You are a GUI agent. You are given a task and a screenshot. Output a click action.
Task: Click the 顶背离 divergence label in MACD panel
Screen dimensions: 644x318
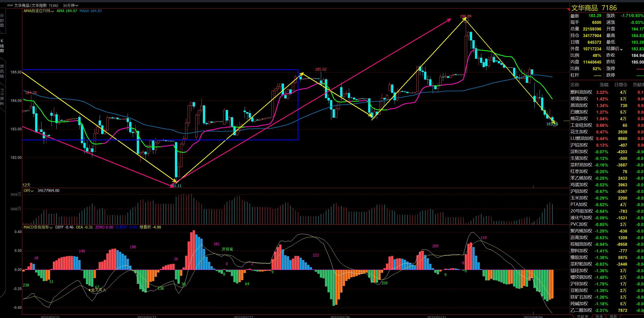(x=227, y=249)
